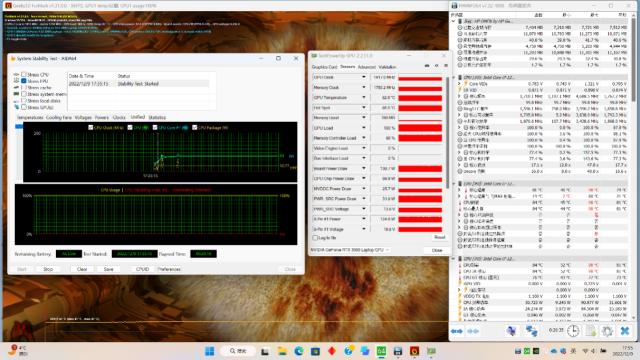This screenshot has width=640, height=360.
Task: Open NVIDIA GeForce RTX GPU selector dropdown
Action: [x=350, y=250]
